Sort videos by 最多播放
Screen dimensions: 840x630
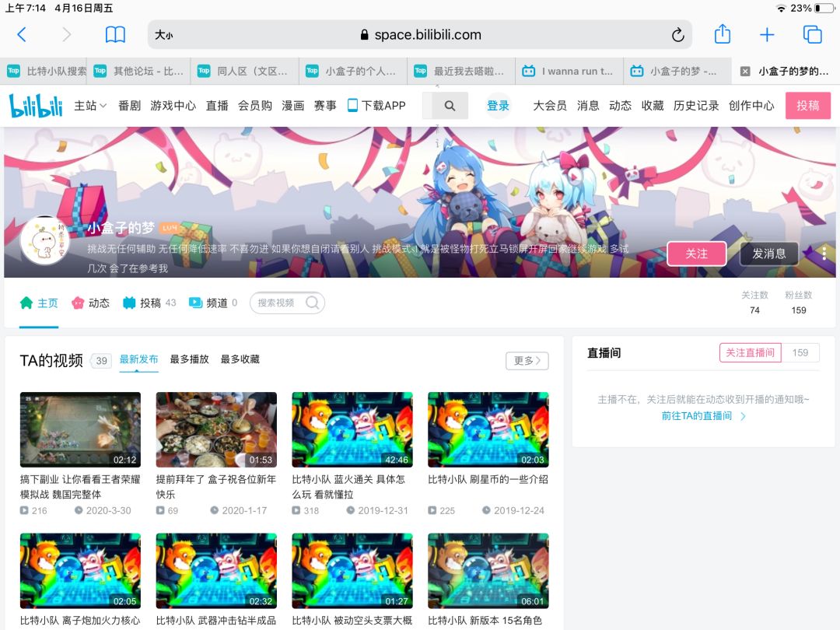pyautogui.click(x=189, y=359)
